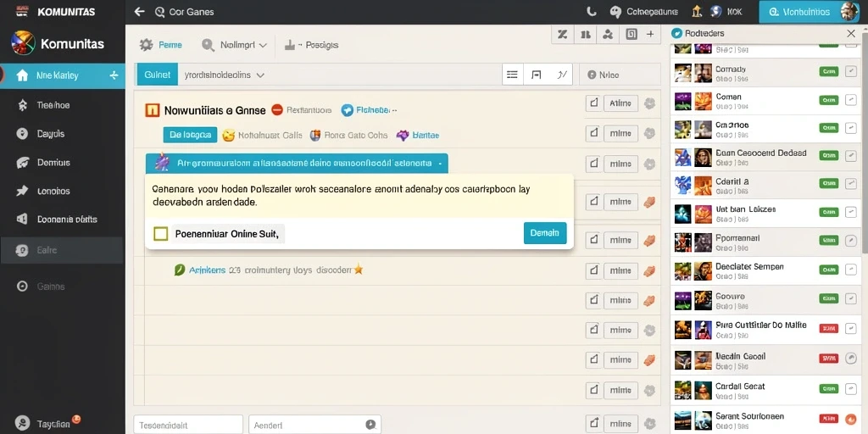Image resolution: width=868 pixels, height=434 pixels.
Task: Click the smiley icon beside Nottoinuart Calls
Action: [229, 135]
